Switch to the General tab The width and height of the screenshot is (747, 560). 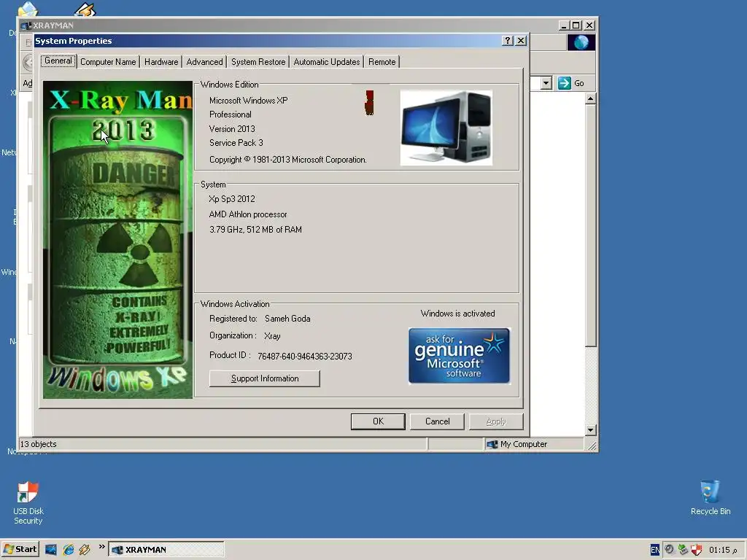[x=58, y=61]
